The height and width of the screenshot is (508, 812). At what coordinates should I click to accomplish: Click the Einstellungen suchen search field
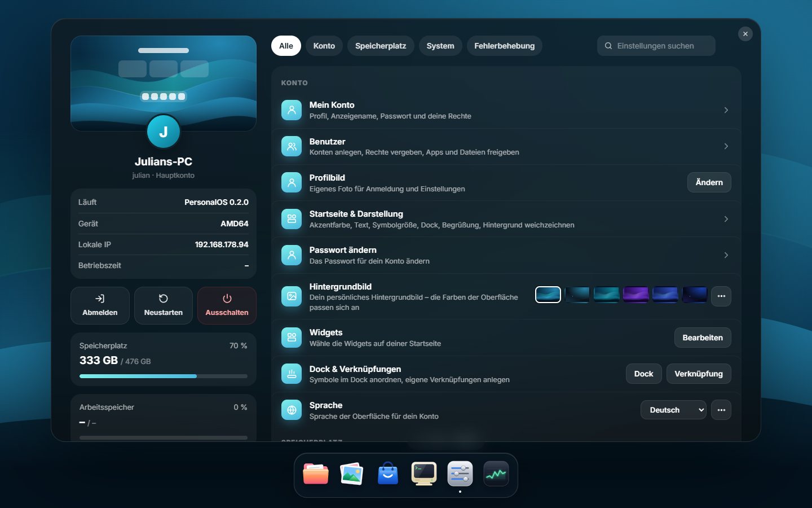[656, 46]
